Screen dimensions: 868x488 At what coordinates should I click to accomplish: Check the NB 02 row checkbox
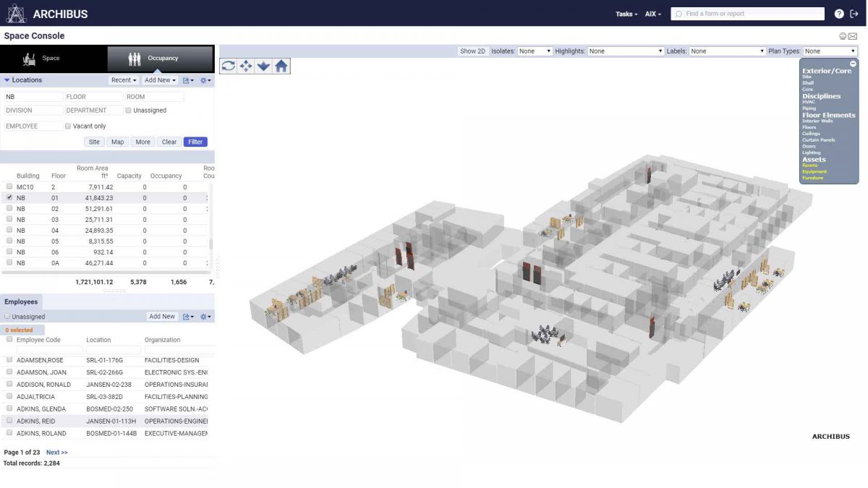[9, 208]
